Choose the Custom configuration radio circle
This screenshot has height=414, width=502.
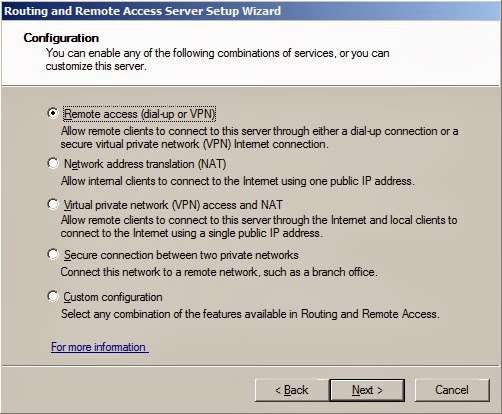pyautogui.click(x=52, y=296)
